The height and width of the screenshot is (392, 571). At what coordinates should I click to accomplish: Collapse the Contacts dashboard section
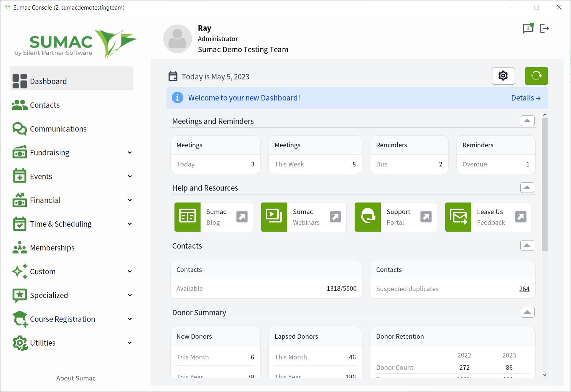coord(527,245)
